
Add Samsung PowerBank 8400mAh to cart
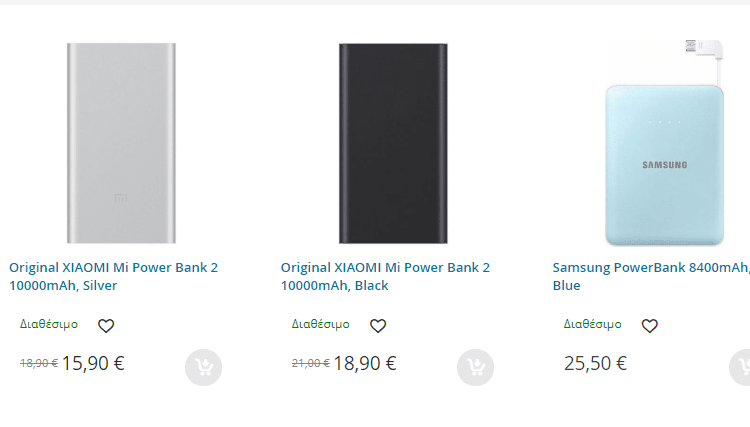coord(739,367)
